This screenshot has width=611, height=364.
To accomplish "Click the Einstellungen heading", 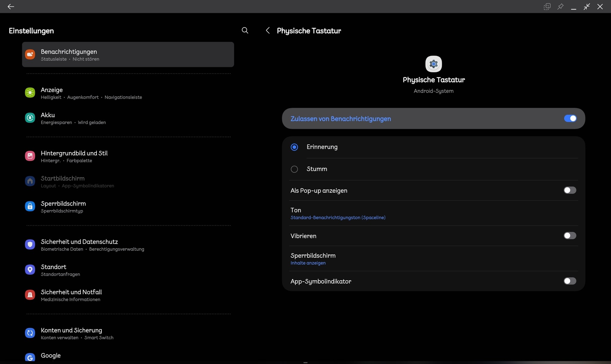I will click(31, 31).
